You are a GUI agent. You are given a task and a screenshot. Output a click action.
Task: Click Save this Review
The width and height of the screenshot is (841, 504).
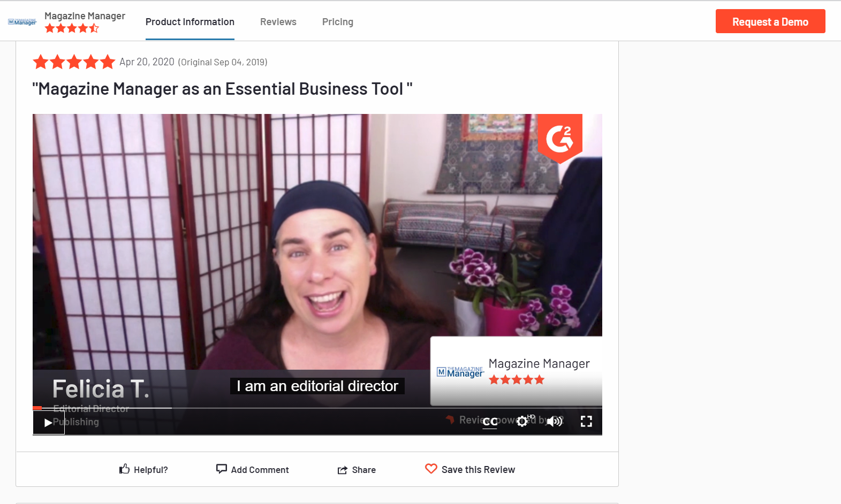click(470, 469)
